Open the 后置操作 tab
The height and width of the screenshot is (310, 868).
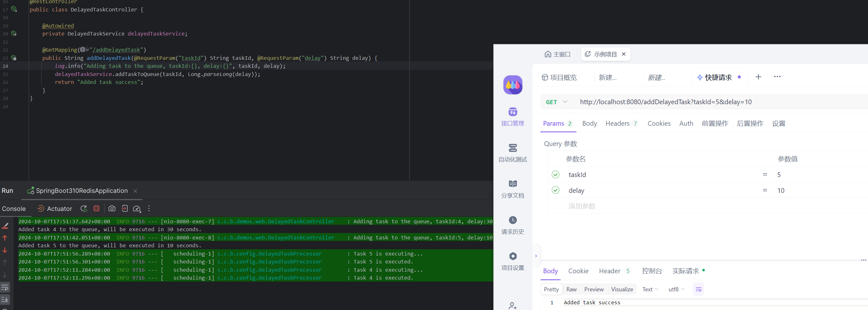click(x=750, y=123)
